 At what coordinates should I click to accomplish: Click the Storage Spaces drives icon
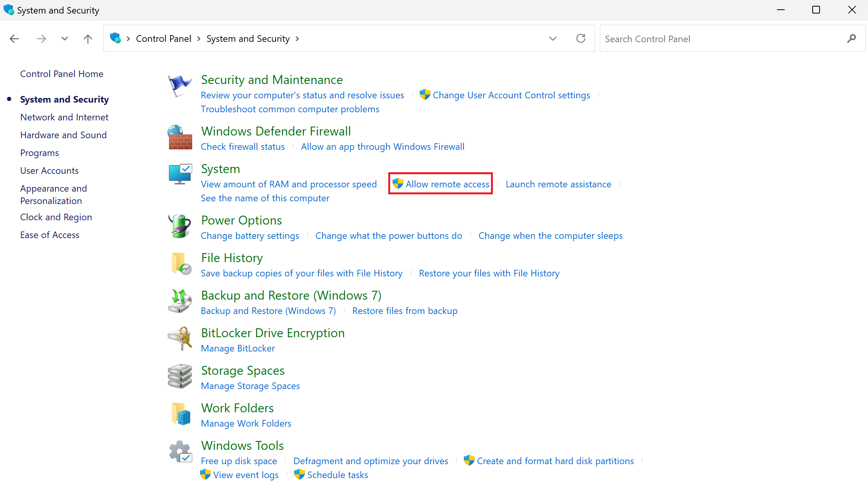click(x=180, y=376)
